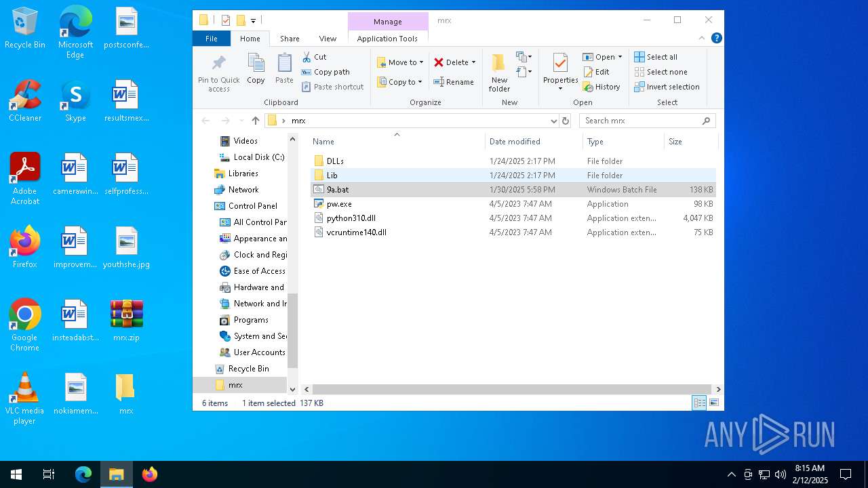Open the Open button dropdown arrow

(620, 57)
